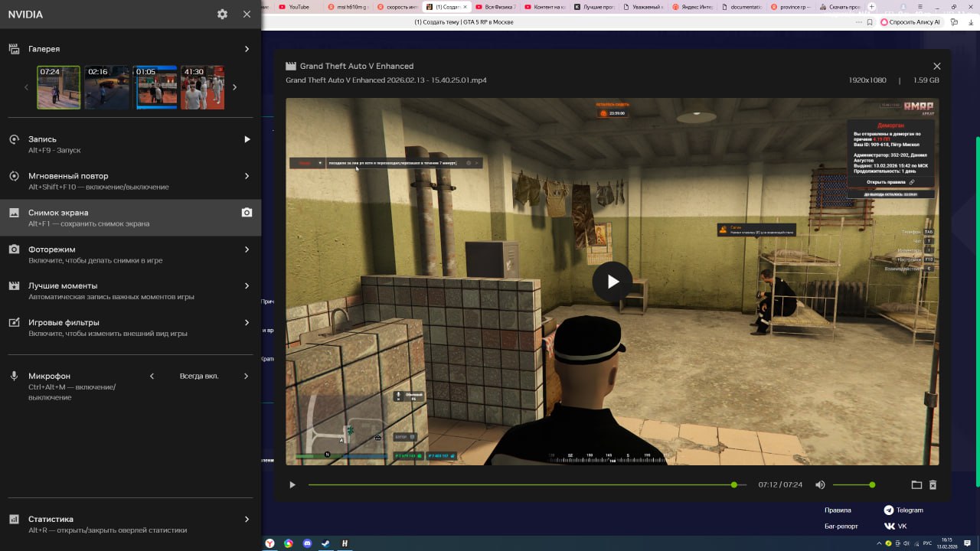This screenshot has width=980, height=551.
Task: Open Discord from the taskbar
Action: 308,543
